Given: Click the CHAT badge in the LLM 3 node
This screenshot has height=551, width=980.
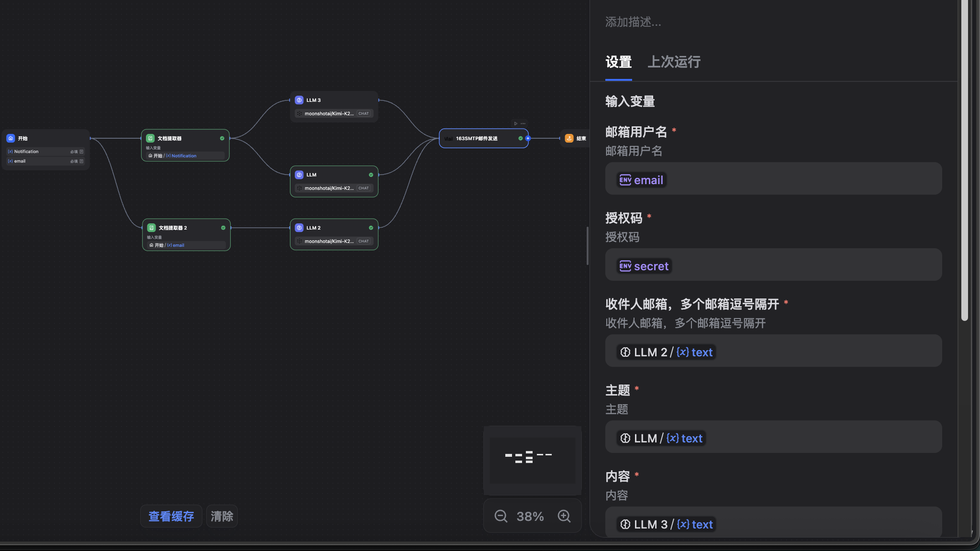Looking at the screenshot, I should click(x=364, y=113).
